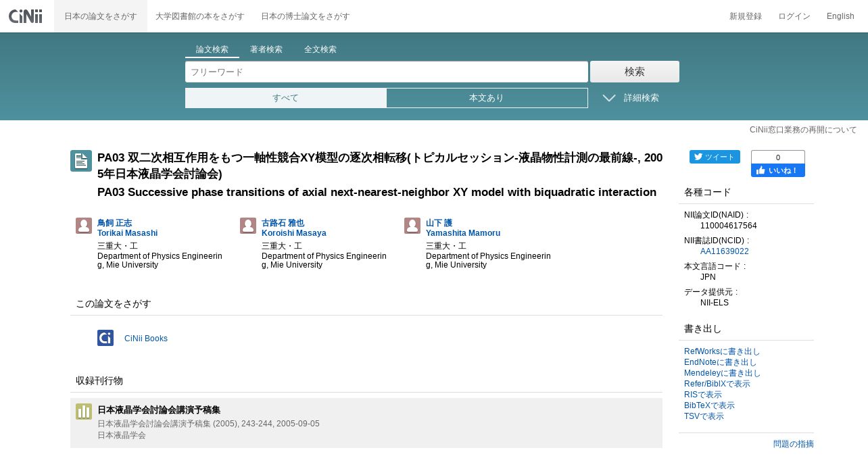Open 大学図書館の本をさがす menu item
Screen dimensions: 868x471
(200, 16)
